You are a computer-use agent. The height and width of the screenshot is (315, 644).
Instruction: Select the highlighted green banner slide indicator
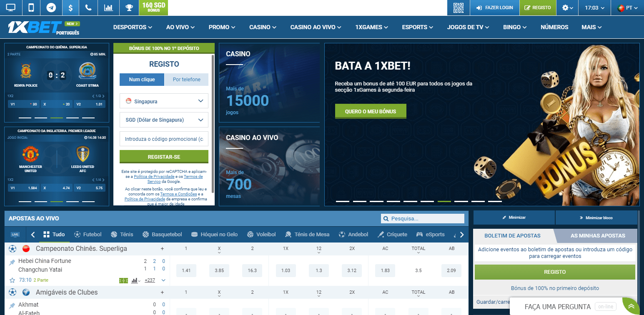[444, 201]
